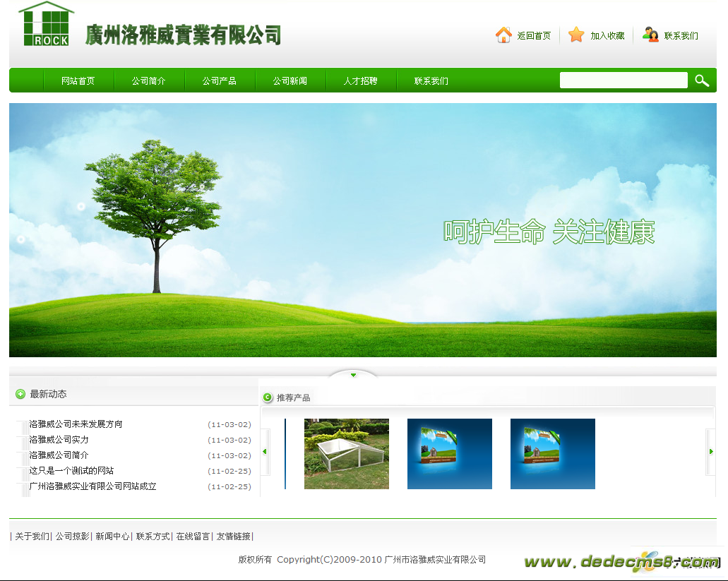
Task: Open the 公司简介 navigation menu item
Action: [x=148, y=81]
